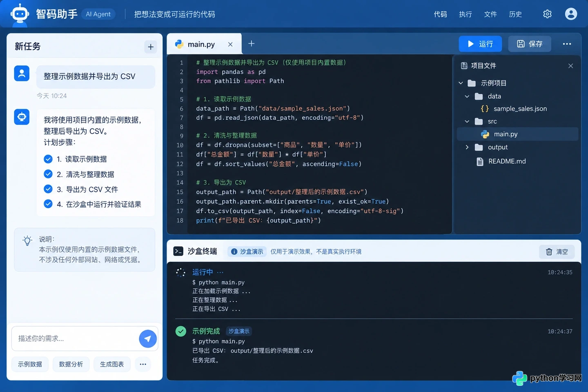The height and width of the screenshot is (392, 588).
Task: Add a new task with plus button
Action: 151,47
